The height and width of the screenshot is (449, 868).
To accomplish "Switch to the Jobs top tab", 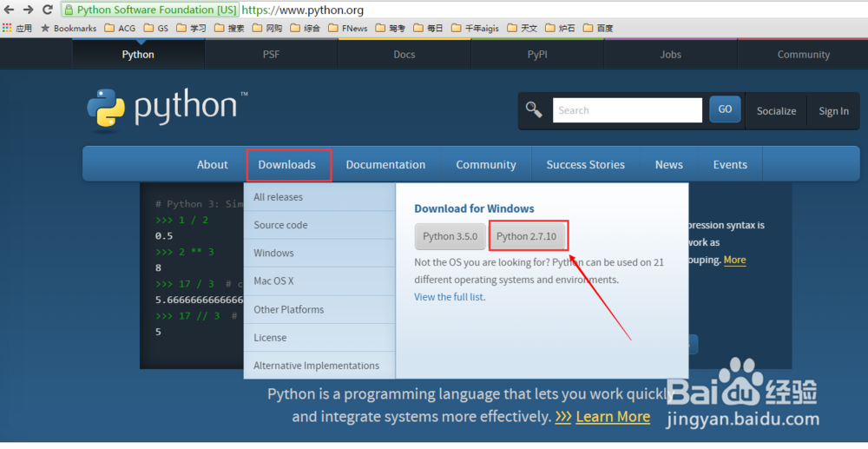I will (670, 54).
